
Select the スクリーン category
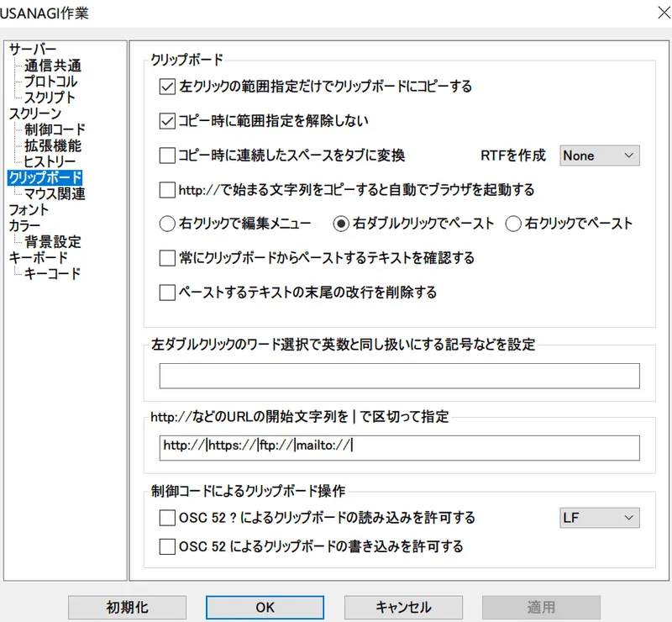[x=35, y=113]
